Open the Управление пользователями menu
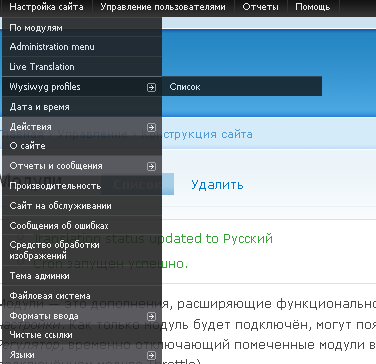This screenshot has width=376, height=364. [163, 7]
